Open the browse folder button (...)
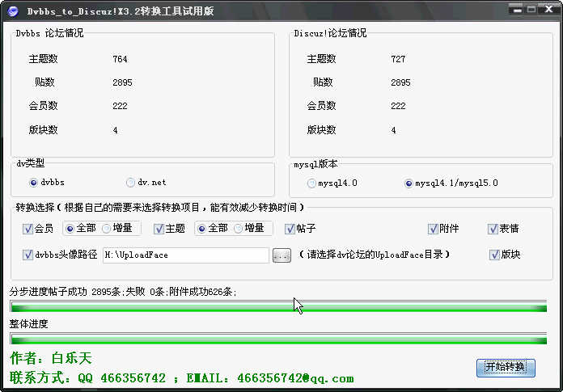Screen dimensions: 563x392 pos(281,255)
